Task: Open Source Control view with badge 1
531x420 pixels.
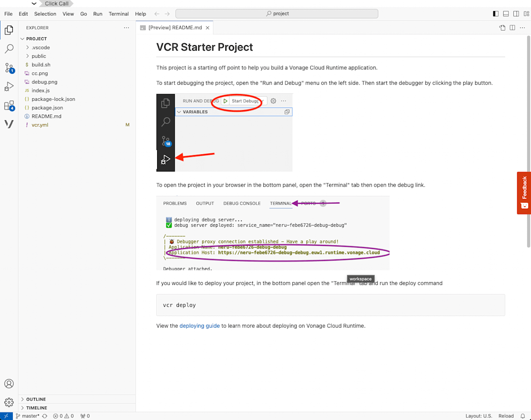Action: 9,68
